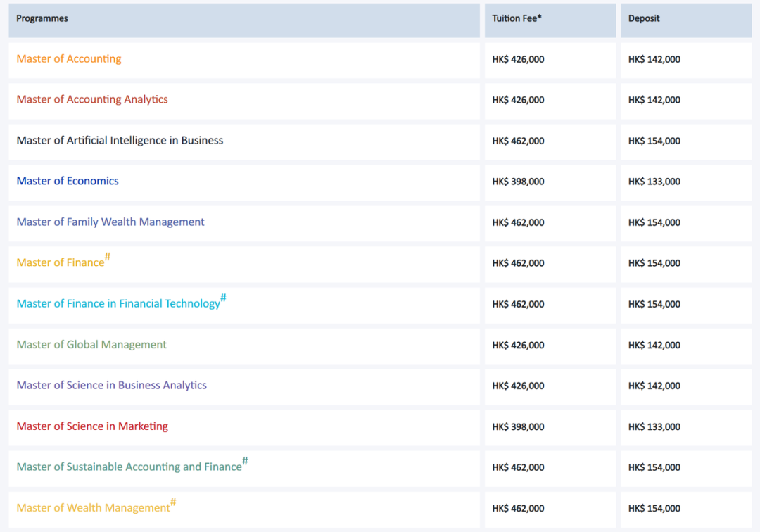Click the tuition fee for Master of Global Management
This screenshot has width=760, height=532.
pos(518,346)
